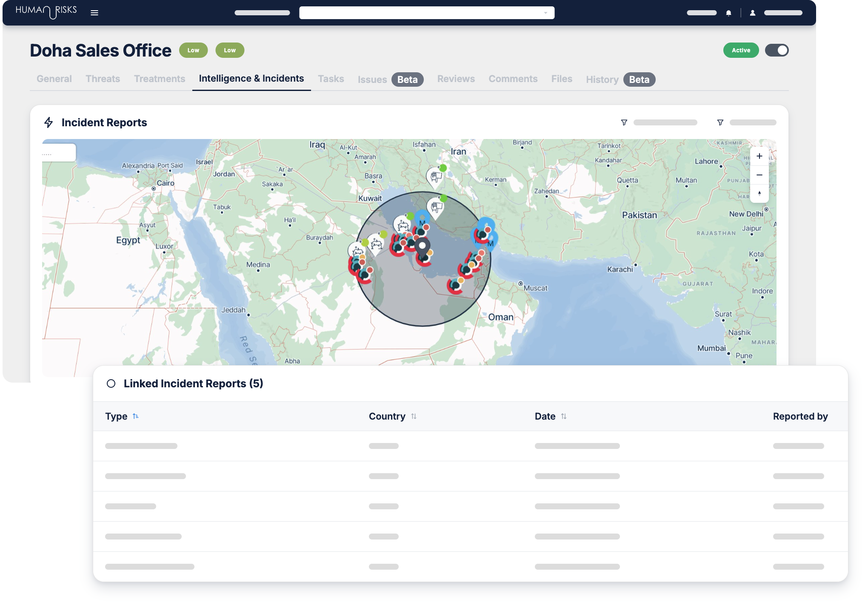Image resolution: width=868 pixels, height=602 pixels.
Task: Open the History Beta tab
Action: tap(620, 80)
